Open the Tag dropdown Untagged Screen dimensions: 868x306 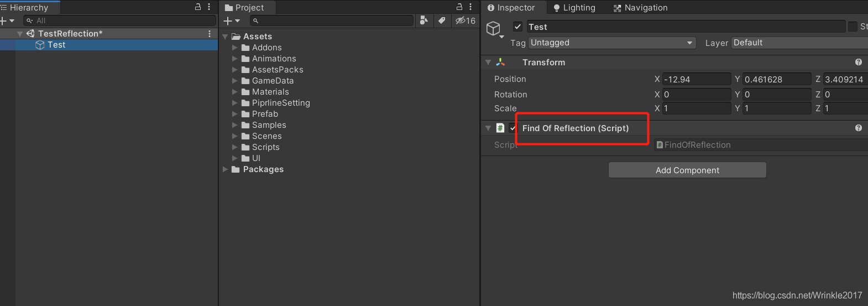612,43
